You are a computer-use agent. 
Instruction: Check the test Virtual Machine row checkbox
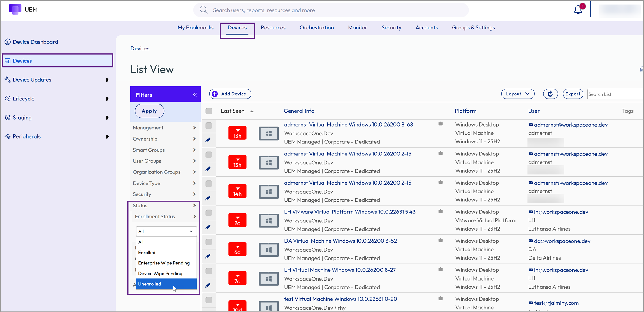tap(209, 300)
